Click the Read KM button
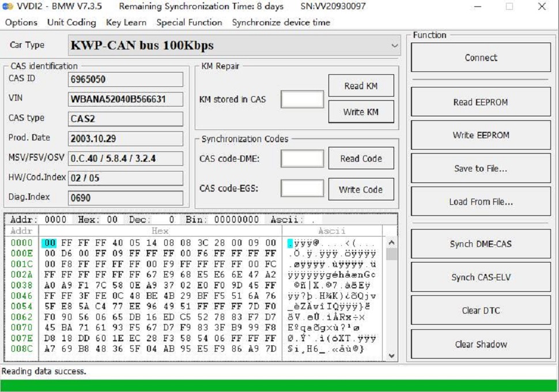 tap(361, 86)
